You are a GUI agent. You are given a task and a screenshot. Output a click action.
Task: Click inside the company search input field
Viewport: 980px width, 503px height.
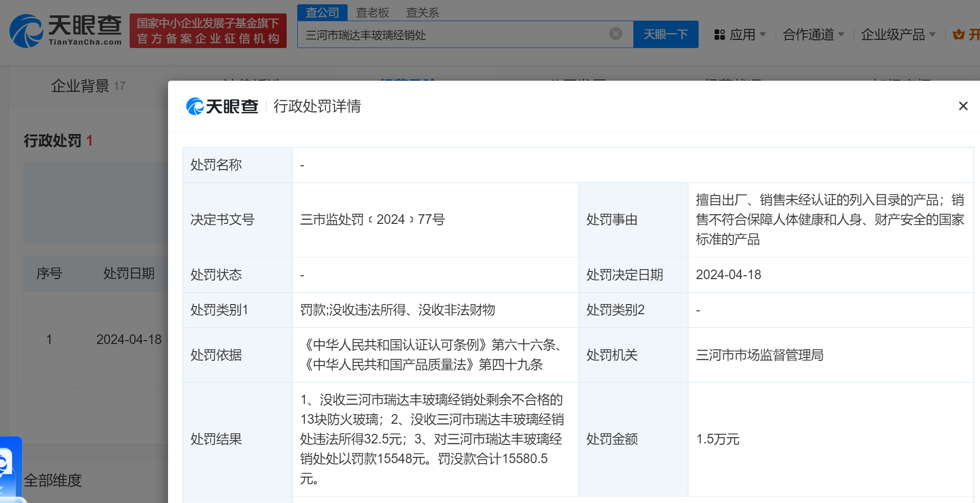coord(456,34)
